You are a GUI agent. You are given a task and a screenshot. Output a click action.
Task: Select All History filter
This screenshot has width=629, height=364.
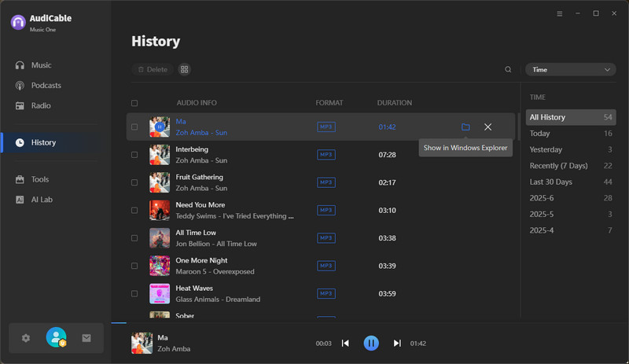(571, 117)
